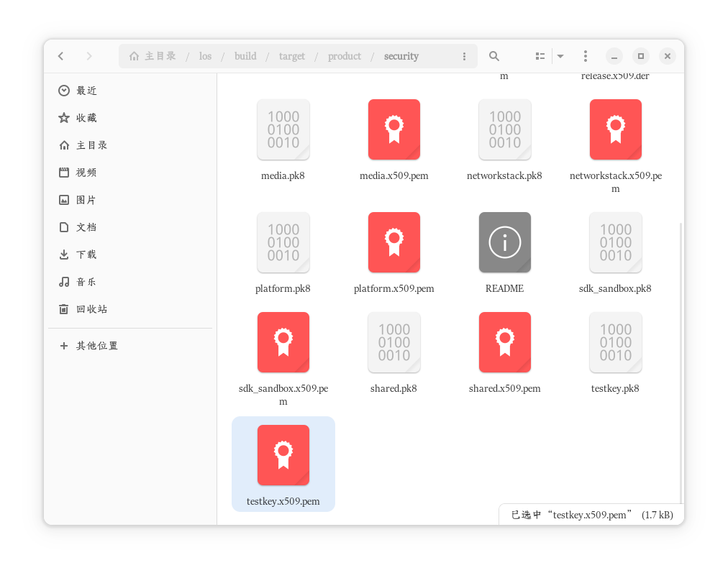Click security in path bar

tap(401, 56)
